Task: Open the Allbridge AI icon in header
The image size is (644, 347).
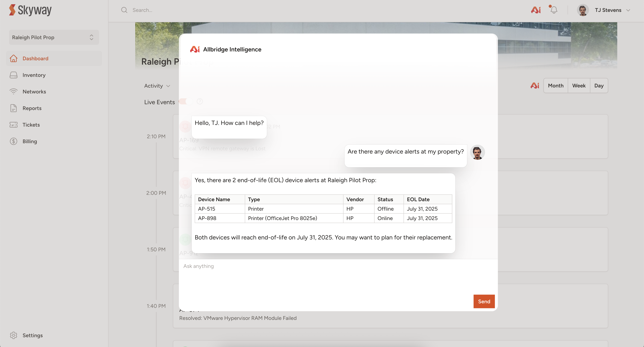Action: tap(536, 10)
